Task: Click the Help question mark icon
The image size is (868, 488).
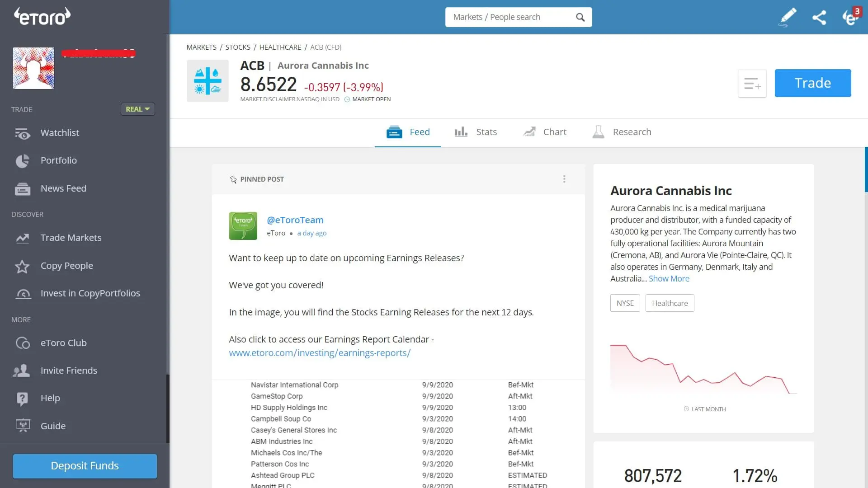Action: tap(22, 399)
